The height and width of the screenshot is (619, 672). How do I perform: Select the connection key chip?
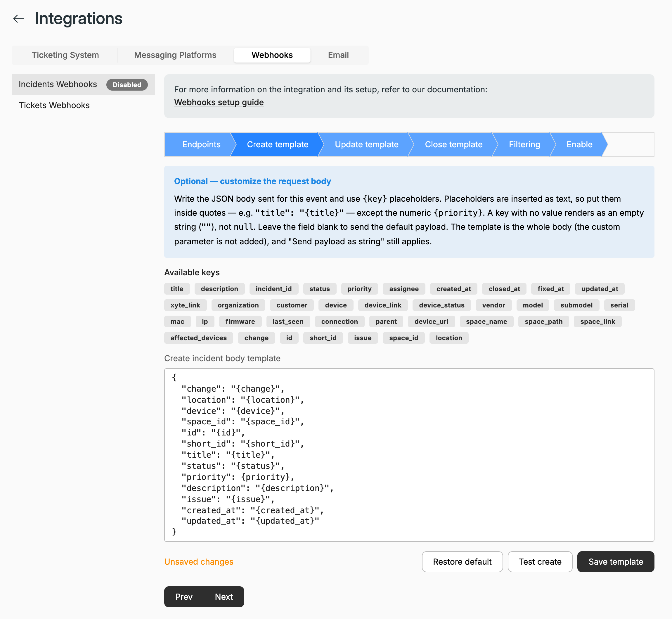[339, 321]
